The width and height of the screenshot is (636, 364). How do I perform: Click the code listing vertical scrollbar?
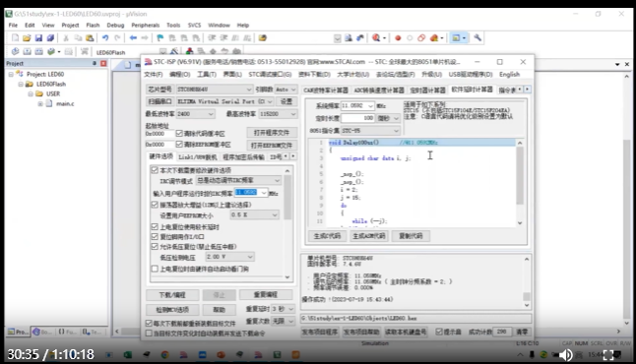(520, 183)
